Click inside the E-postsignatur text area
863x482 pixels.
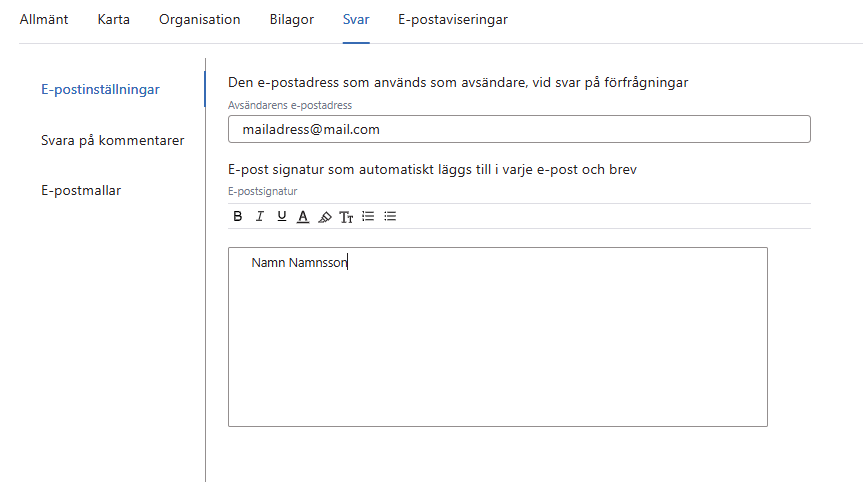coord(497,350)
